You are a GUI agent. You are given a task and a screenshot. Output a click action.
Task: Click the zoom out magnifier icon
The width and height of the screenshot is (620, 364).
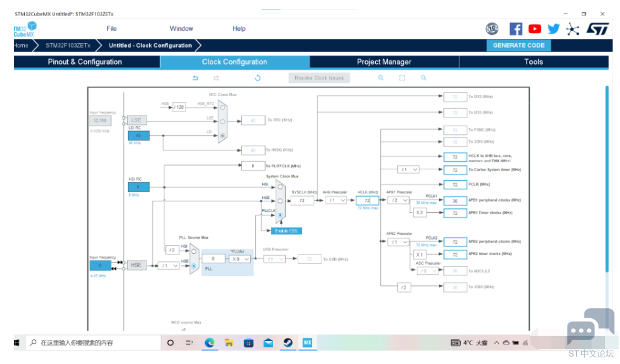(424, 78)
